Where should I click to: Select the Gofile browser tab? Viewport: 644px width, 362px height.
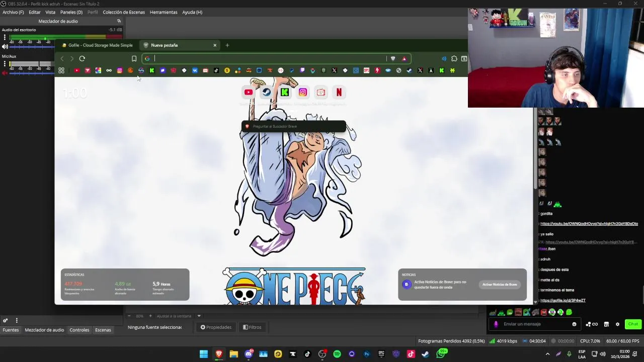[x=97, y=45]
